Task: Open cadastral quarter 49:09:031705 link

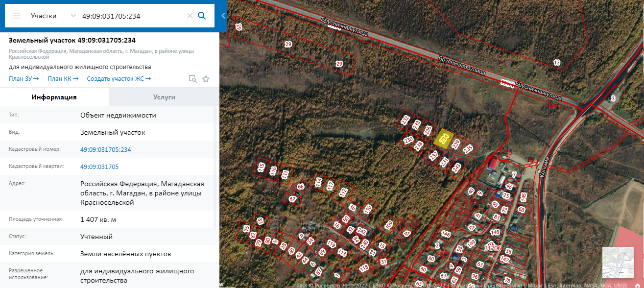Action: pyautogui.click(x=99, y=167)
